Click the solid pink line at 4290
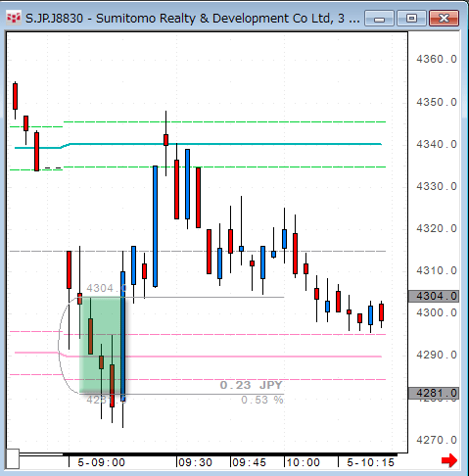 coord(225,357)
